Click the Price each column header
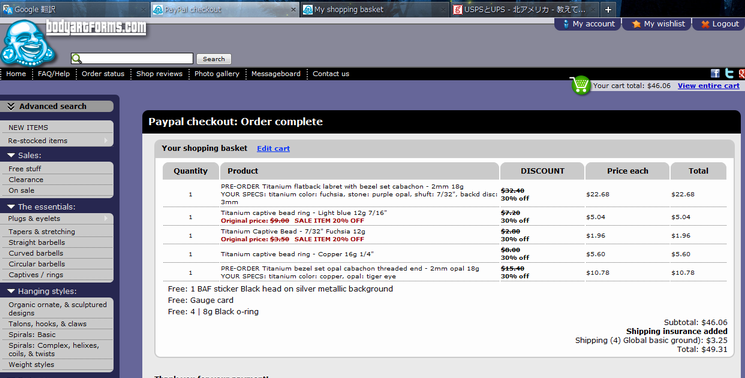The height and width of the screenshot is (378, 745). coord(627,171)
